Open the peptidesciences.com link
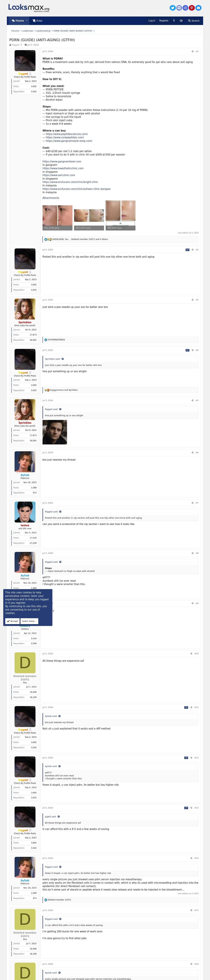Image resolution: width=210 pixels, height=980 pixels. [x=67, y=134]
